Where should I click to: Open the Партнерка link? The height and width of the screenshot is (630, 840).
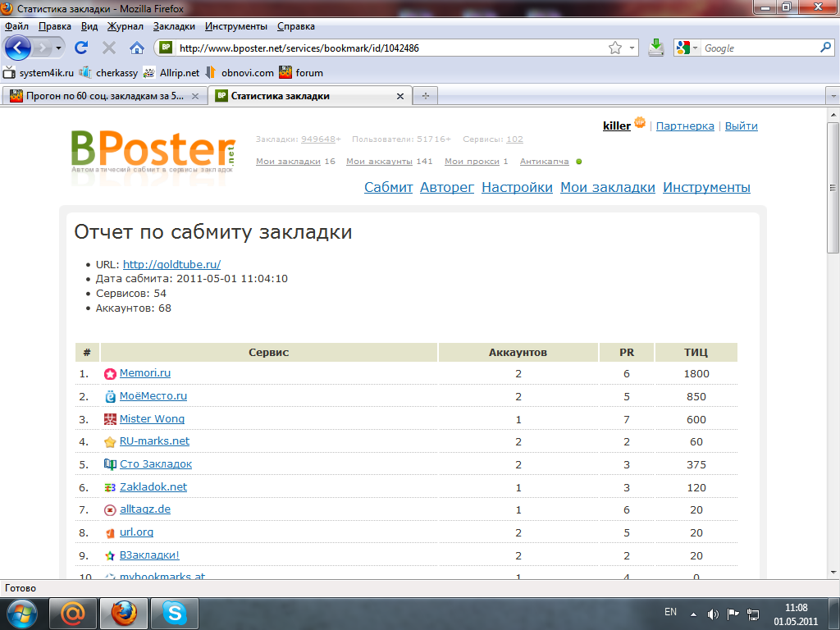click(x=685, y=126)
